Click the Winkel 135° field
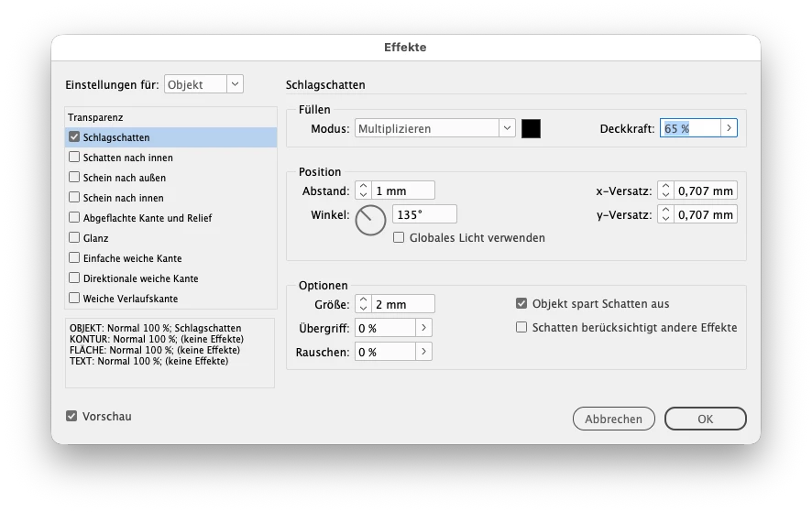This screenshot has height=512, width=812. [424, 214]
